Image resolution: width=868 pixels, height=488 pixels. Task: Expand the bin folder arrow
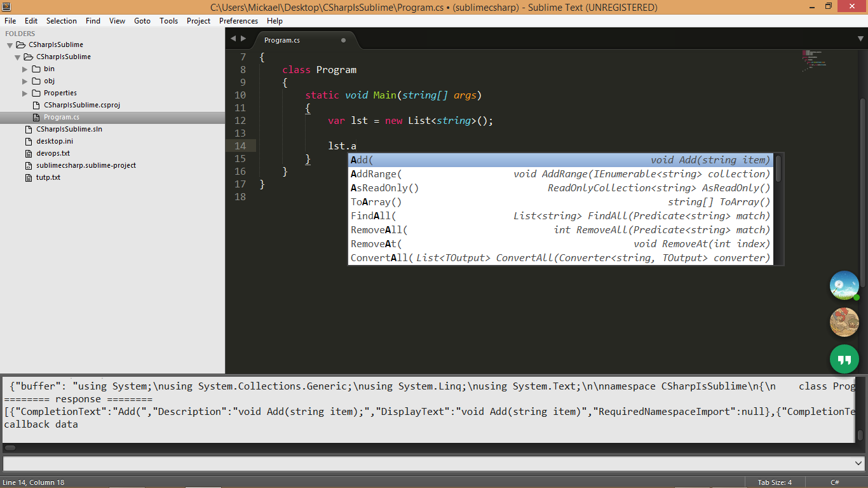point(25,69)
